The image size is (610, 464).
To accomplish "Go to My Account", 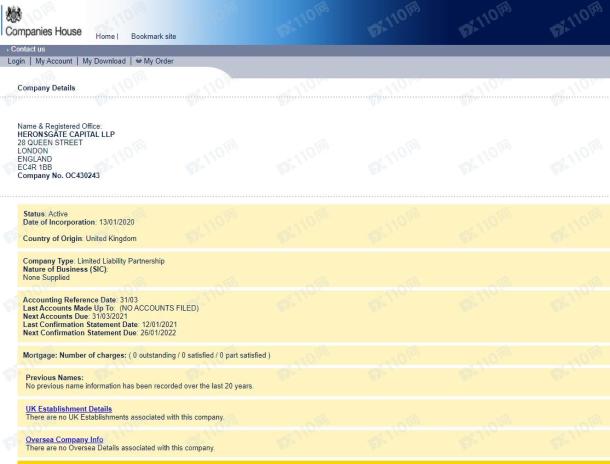I will tap(54, 61).
